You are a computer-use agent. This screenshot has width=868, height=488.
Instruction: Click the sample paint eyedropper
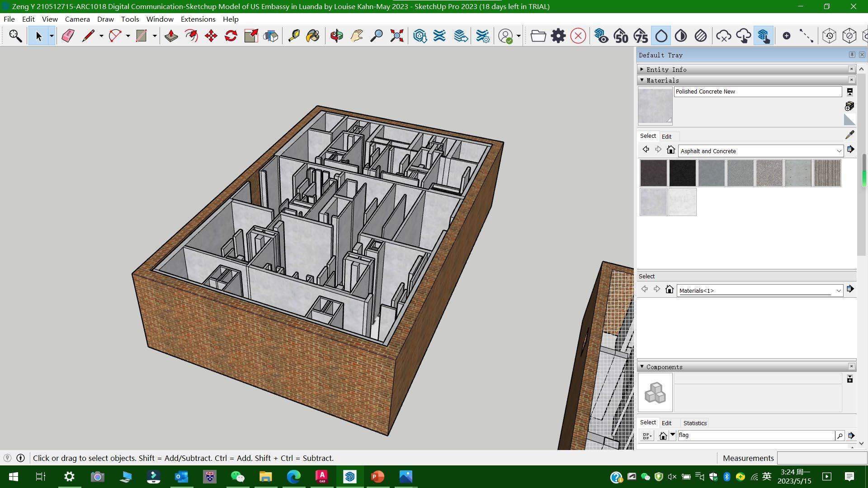[849, 135]
